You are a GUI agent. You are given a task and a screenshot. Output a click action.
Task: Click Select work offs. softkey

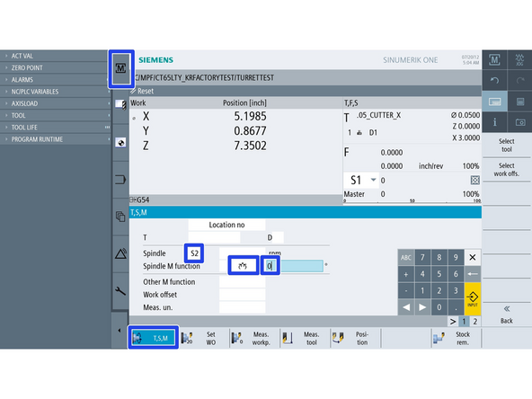point(507,170)
